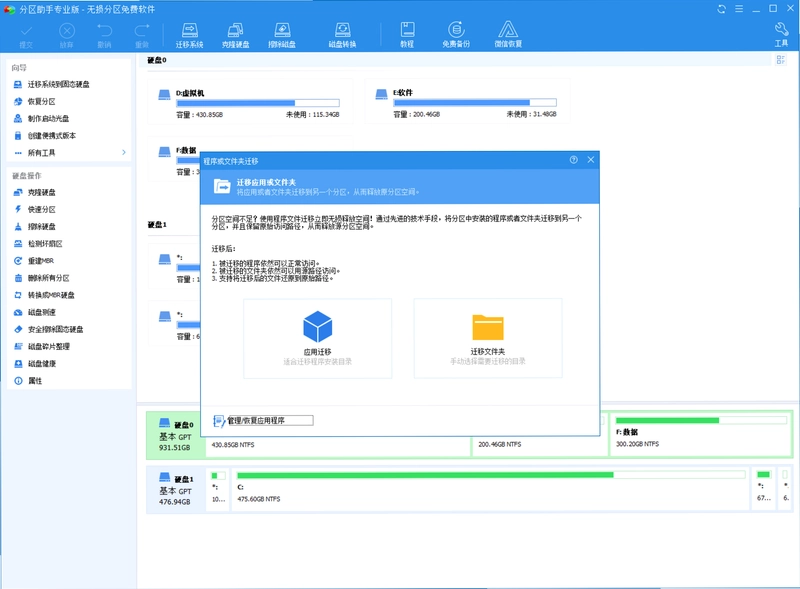Select F:数据 300.20GB partition in disk map
Screen dimensions: 800x589
pyautogui.click(x=701, y=434)
